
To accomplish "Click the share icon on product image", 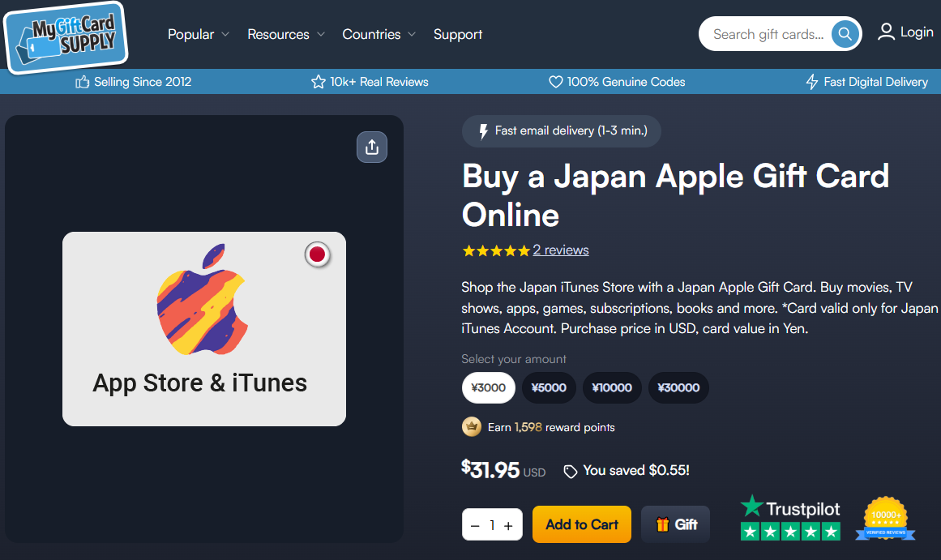I will 372,147.
